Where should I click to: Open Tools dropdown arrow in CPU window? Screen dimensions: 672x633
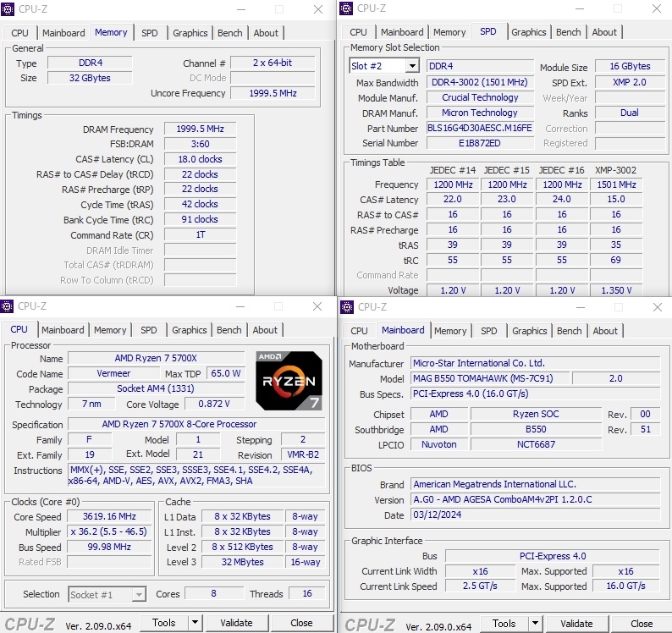point(195,623)
